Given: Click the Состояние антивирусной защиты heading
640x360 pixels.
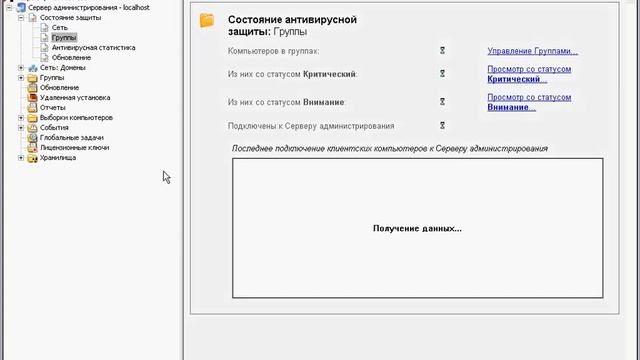Looking at the screenshot, I should tap(292, 25).
